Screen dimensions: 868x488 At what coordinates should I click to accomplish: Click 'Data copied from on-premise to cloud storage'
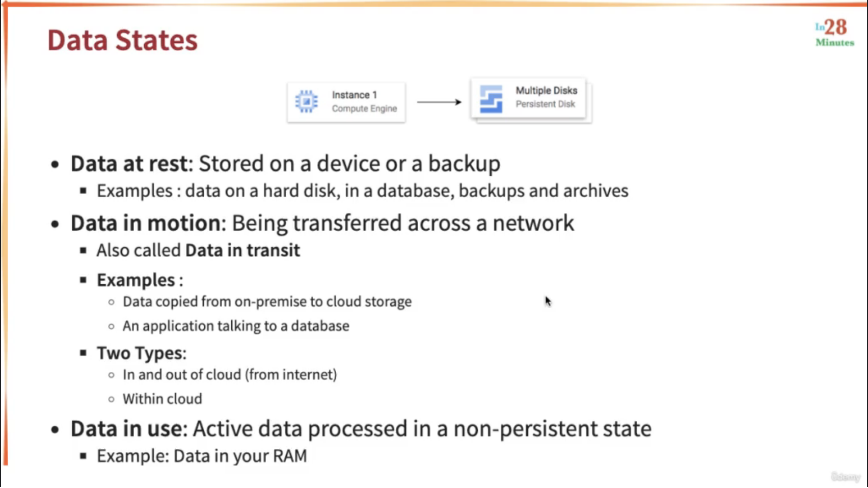click(267, 302)
